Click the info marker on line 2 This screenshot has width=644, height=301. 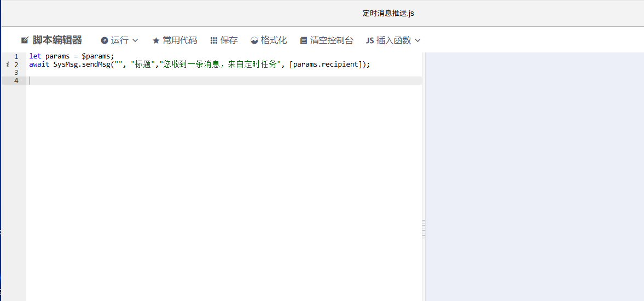pos(8,64)
